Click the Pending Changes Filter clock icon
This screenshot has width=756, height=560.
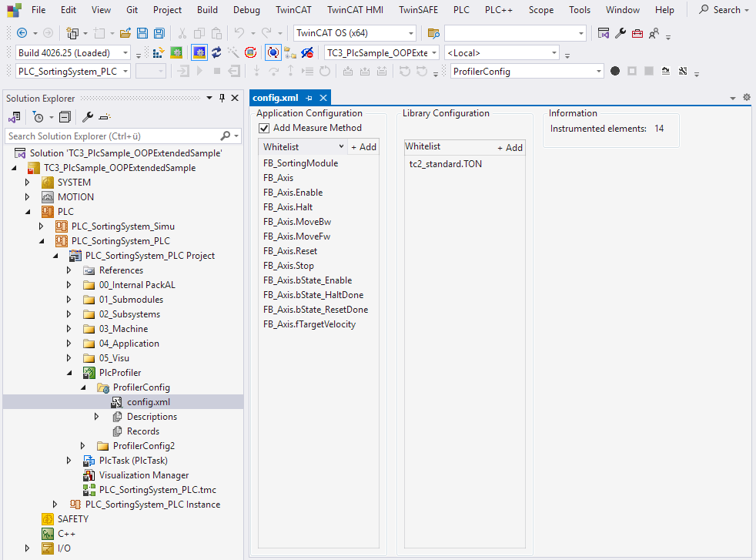[38, 117]
